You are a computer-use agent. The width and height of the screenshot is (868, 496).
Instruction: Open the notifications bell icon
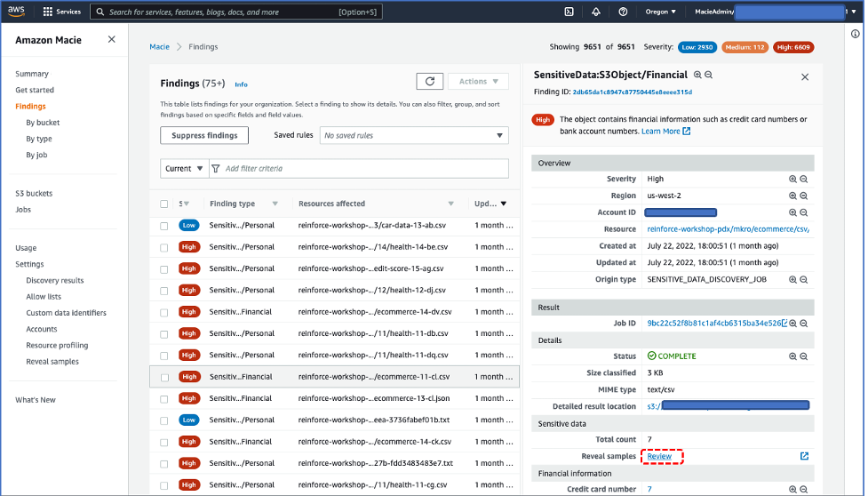point(595,12)
